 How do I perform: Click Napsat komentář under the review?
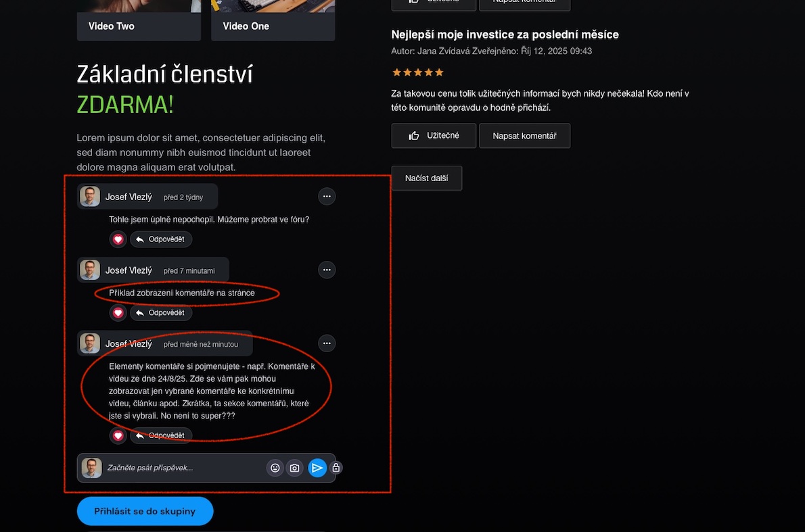point(525,136)
